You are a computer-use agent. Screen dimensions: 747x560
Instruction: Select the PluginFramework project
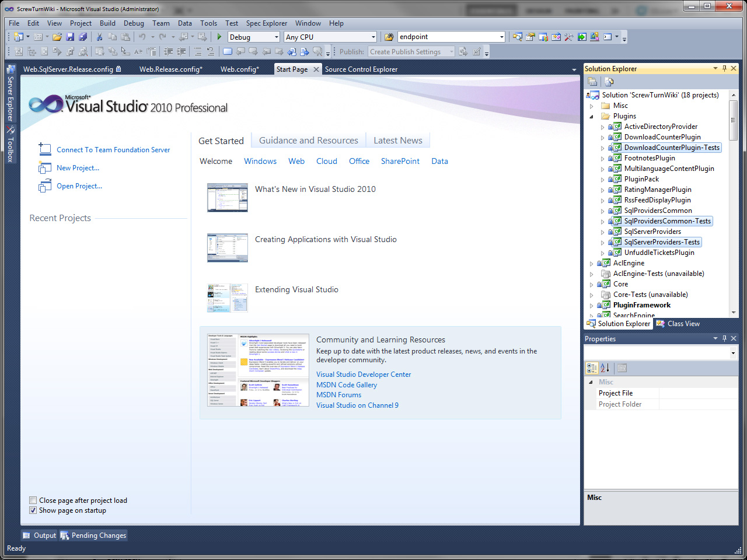tap(642, 305)
